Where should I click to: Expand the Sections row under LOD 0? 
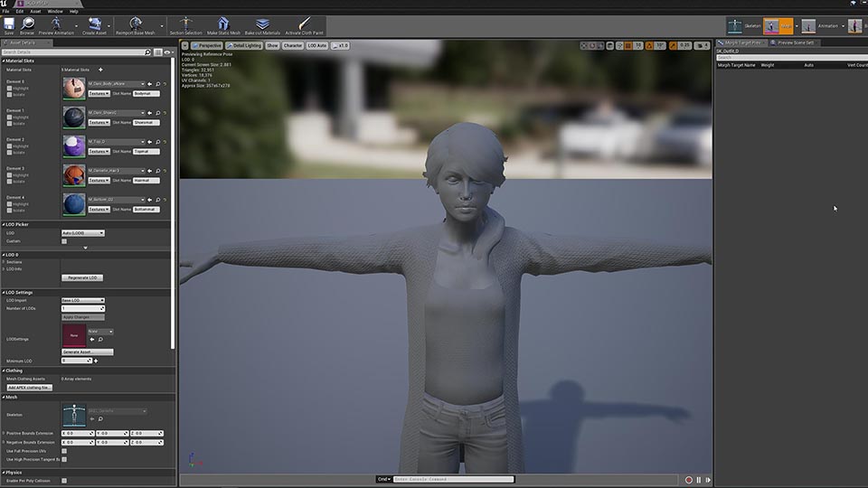4,262
